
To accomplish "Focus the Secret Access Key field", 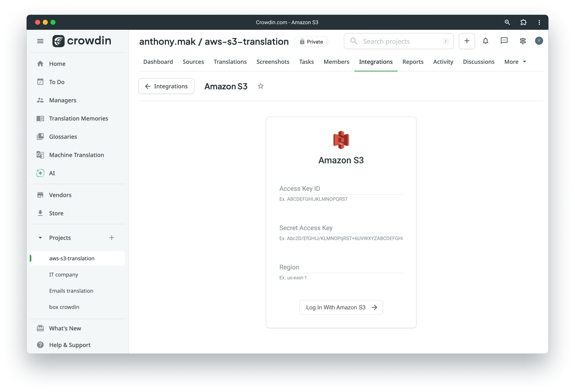I will pyautogui.click(x=341, y=228).
